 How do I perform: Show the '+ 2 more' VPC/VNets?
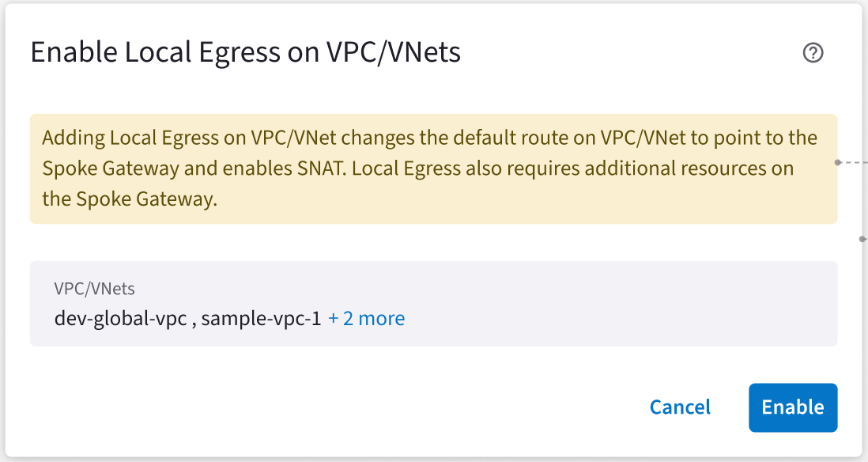(x=366, y=319)
